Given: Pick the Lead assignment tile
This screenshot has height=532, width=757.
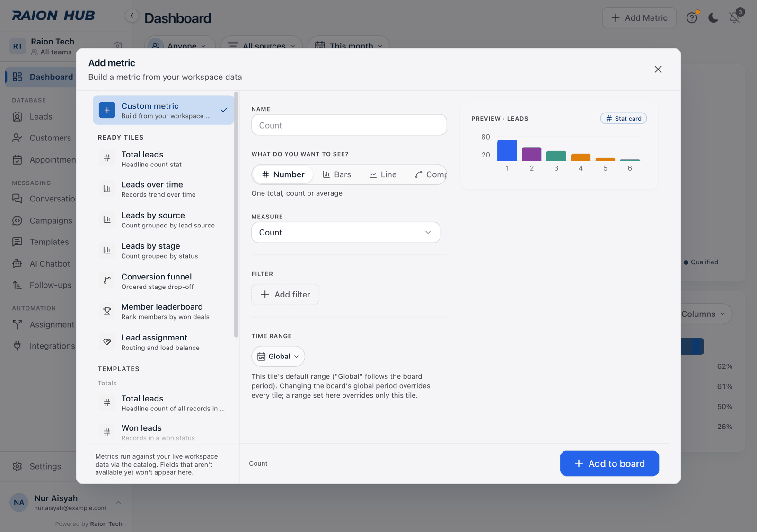Looking at the screenshot, I should point(163,342).
